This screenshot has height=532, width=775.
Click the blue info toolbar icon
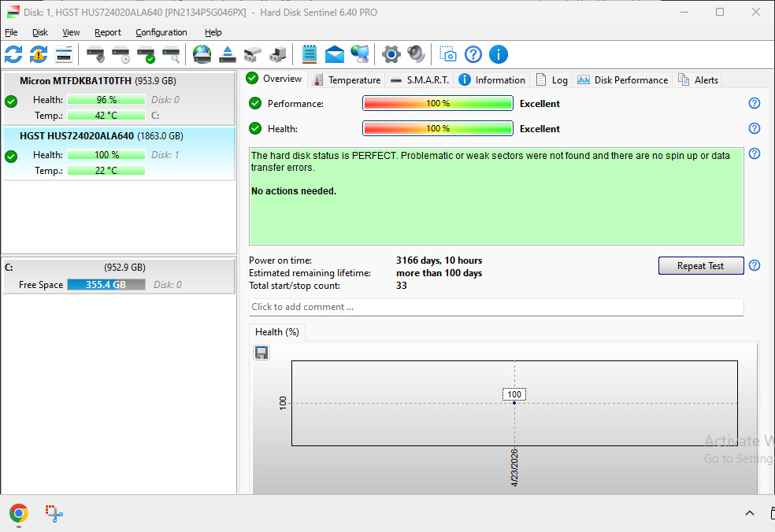click(499, 54)
